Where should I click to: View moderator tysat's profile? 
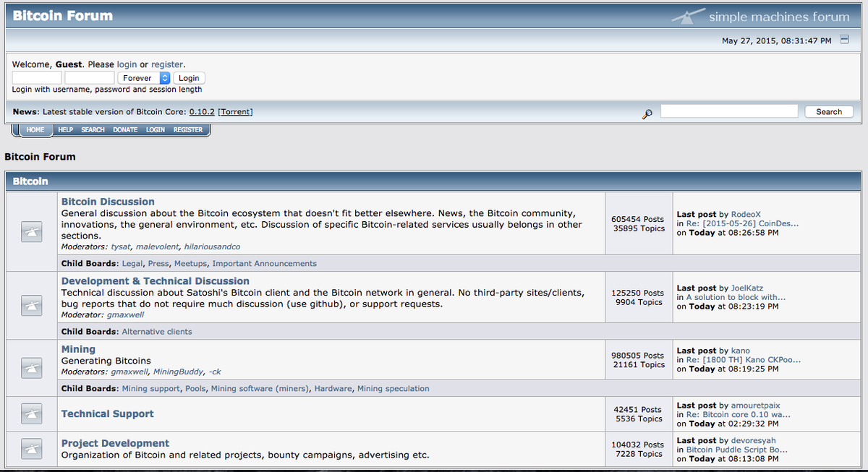(x=120, y=247)
